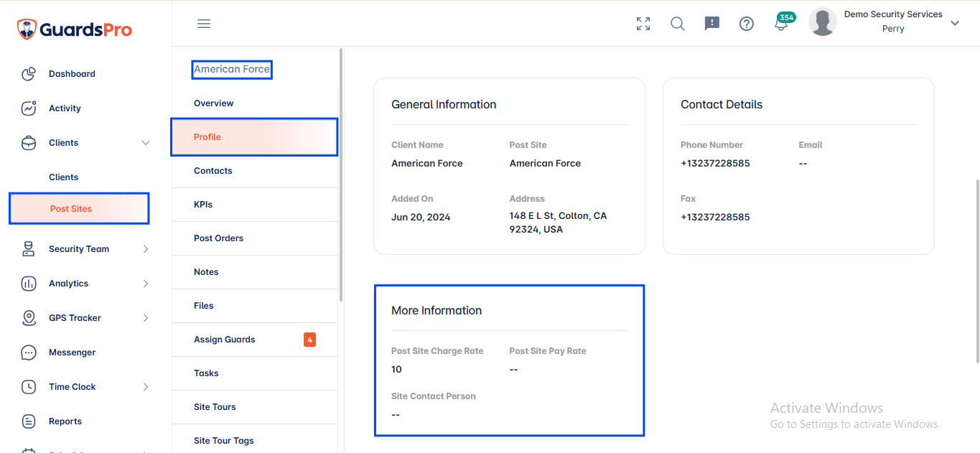Click the address 148 E L St, Colton
Image resolution: width=980 pixels, height=453 pixels.
click(x=558, y=223)
